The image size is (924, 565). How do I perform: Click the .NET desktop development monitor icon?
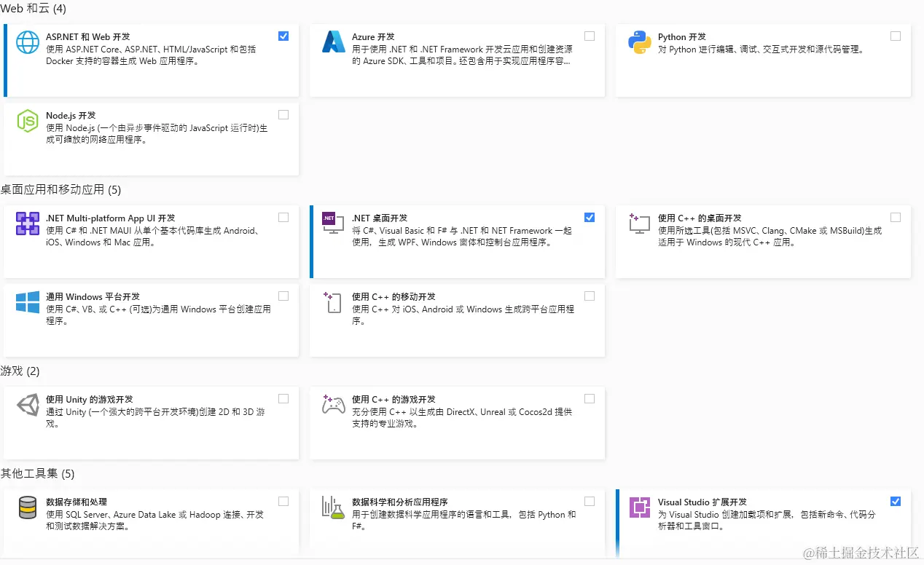333,224
